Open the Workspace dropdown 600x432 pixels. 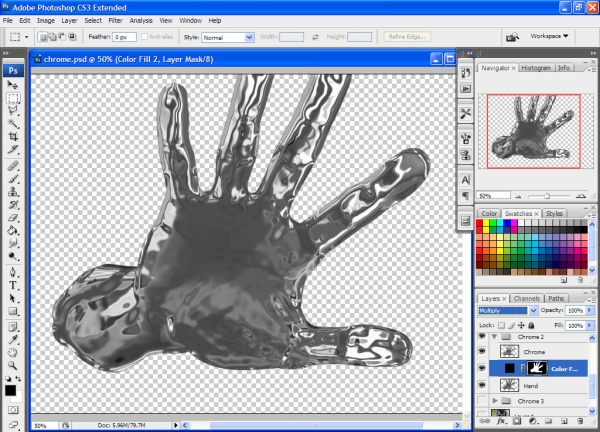click(549, 36)
